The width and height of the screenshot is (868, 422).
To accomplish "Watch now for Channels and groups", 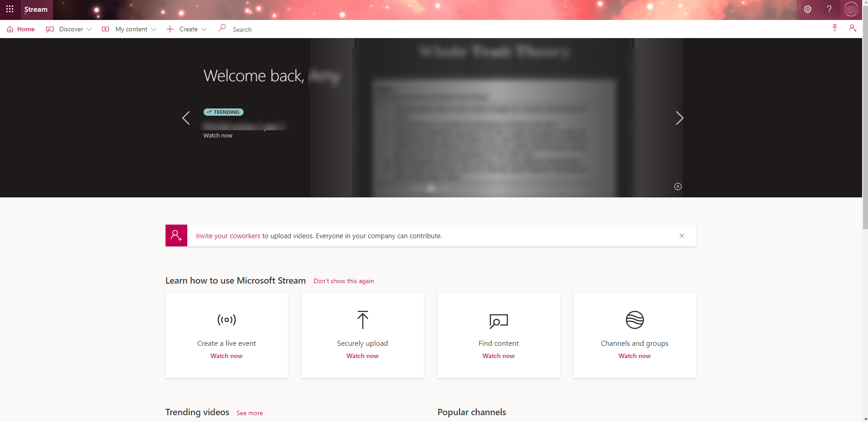I will pyautogui.click(x=635, y=356).
